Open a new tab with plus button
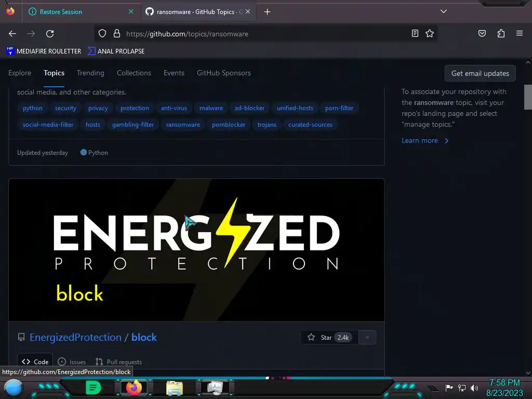532x399 pixels. pyautogui.click(x=268, y=12)
